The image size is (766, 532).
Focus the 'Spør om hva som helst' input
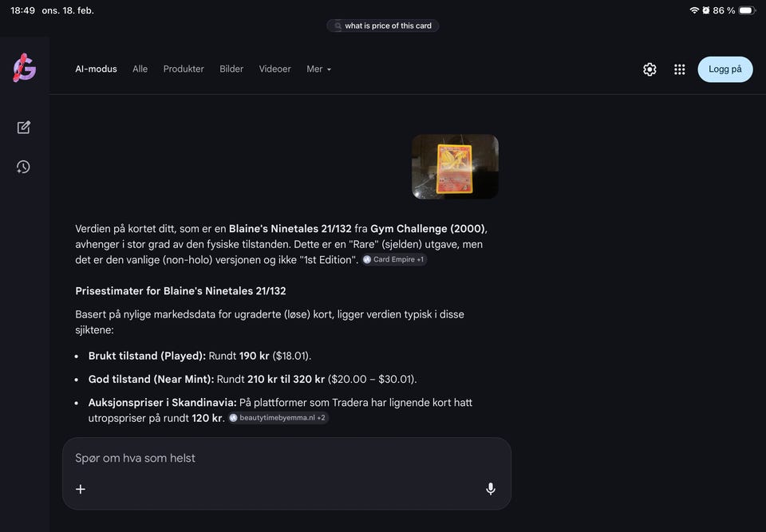(x=286, y=459)
